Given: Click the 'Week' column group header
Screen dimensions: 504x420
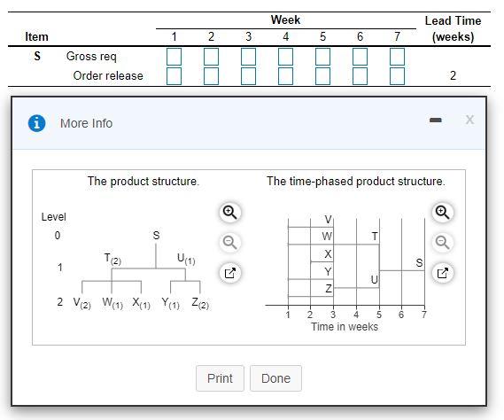Looking at the screenshot, I should pyautogui.click(x=285, y=20).
